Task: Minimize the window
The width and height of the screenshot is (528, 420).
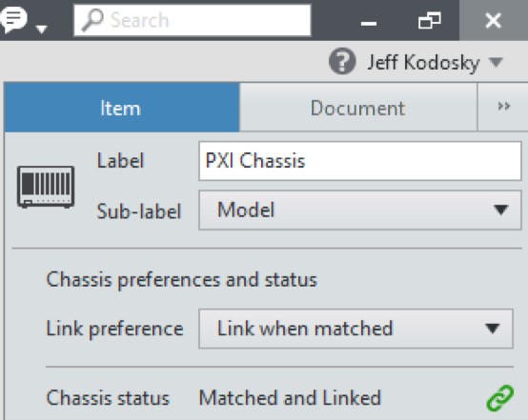Action: coord(369,23)
